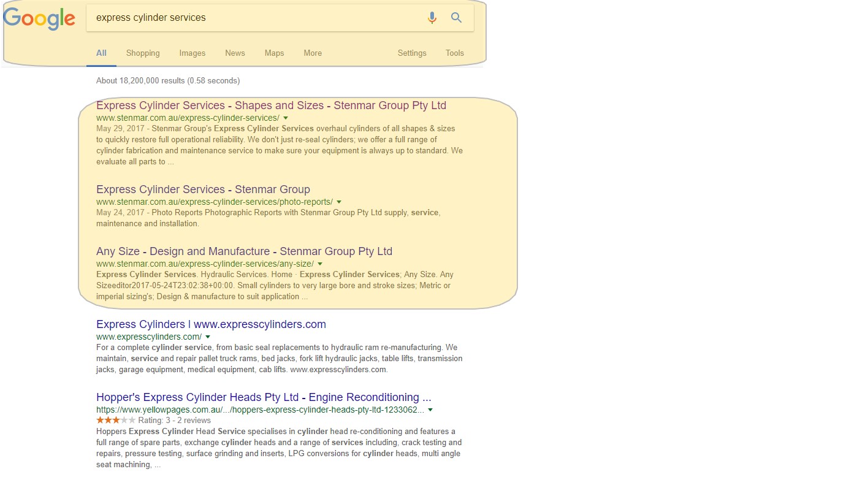868x477 pixels.
Task: Click the www.expresscylinders.com/ green URL text
Action: click(149, 337)
